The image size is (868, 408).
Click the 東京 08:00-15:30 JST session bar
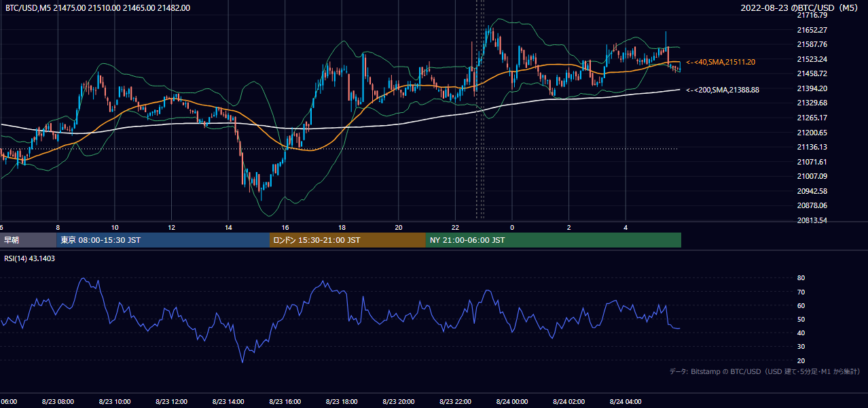[x=163, y=240]
